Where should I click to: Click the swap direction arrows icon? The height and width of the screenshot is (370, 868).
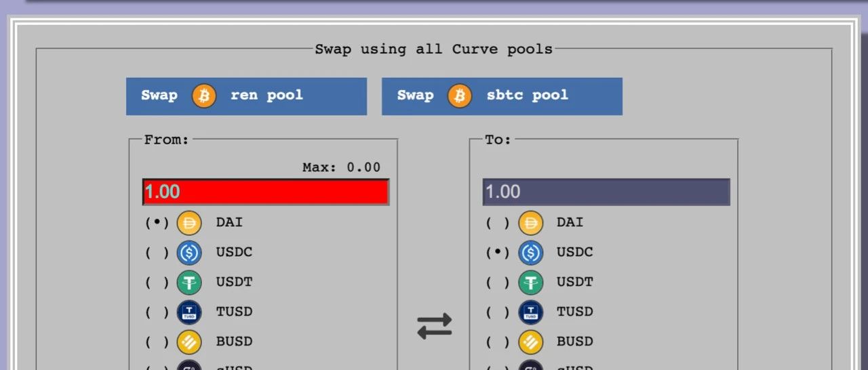[x=434, y=326]
